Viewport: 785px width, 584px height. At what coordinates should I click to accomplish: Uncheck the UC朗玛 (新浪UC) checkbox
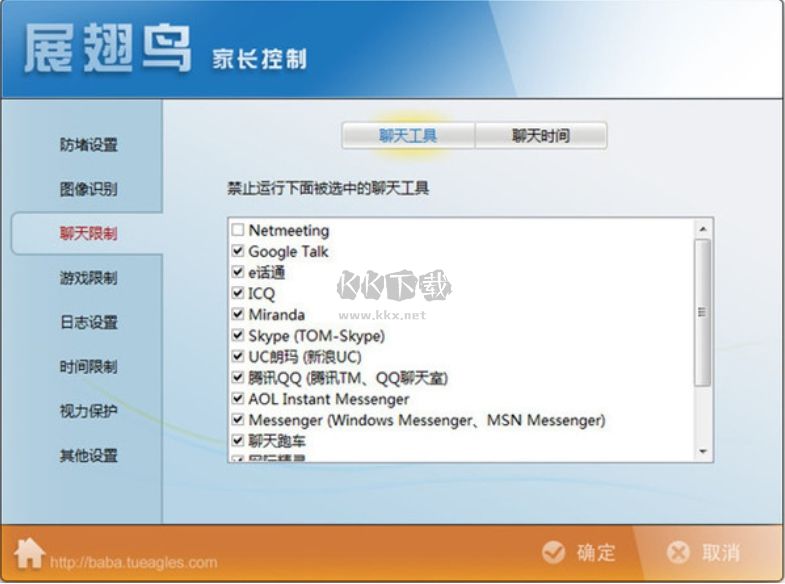[x=238, y=356]
